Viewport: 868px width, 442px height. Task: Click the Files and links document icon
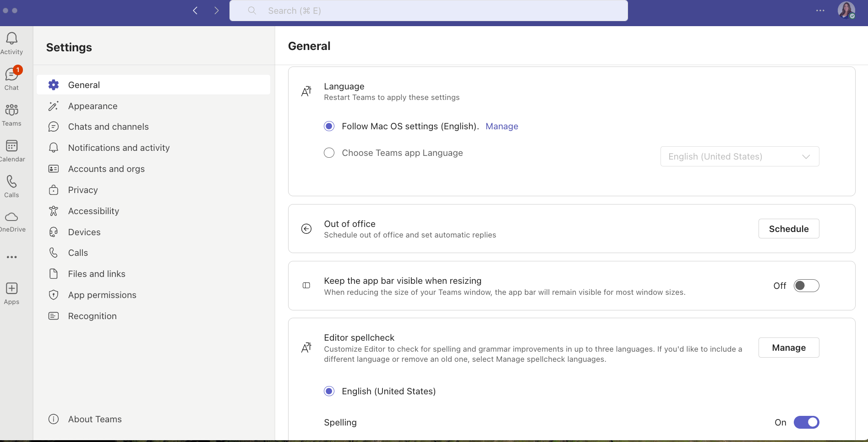coord(54,274)
